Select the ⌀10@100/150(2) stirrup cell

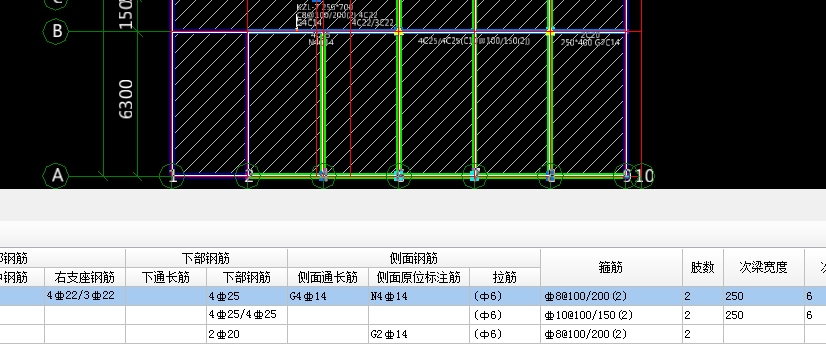pyautogui.click(x=612, y=315)
